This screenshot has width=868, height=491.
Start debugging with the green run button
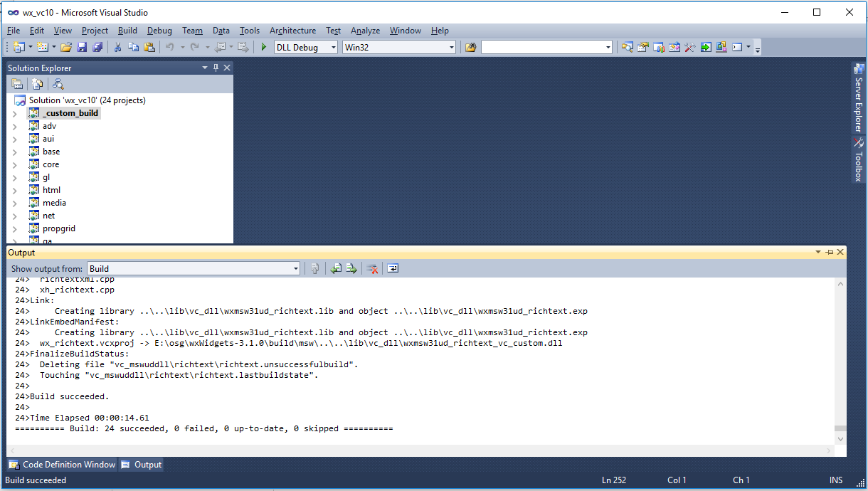coord(263,47)
